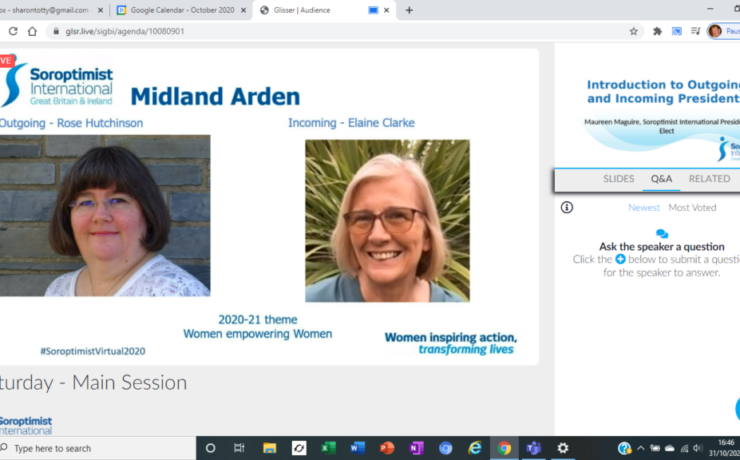Image resolution: width=740 pixels, height=460 pixels.
Task: Click the Get Help question icon in tray
Action: [624, 448]
